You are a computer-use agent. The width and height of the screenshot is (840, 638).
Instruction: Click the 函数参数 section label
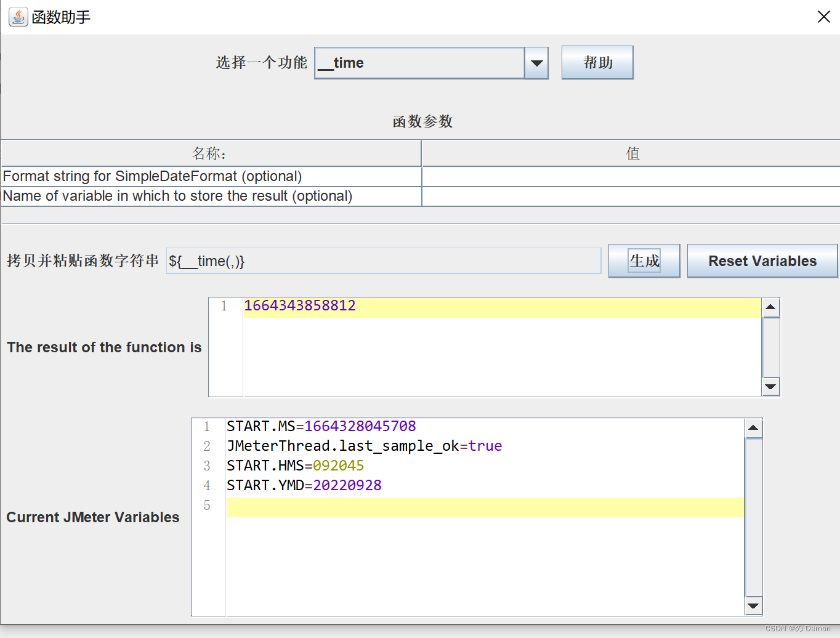point(422,121)
